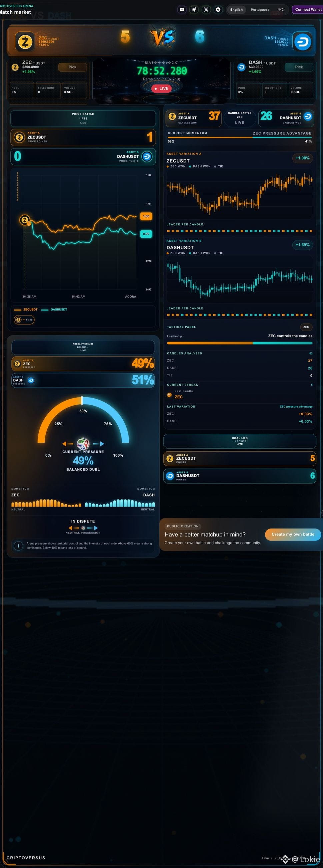Click the ZEC marker on the price chart line
This screenshot has width=323, height=868.
[x=25, y=220]
